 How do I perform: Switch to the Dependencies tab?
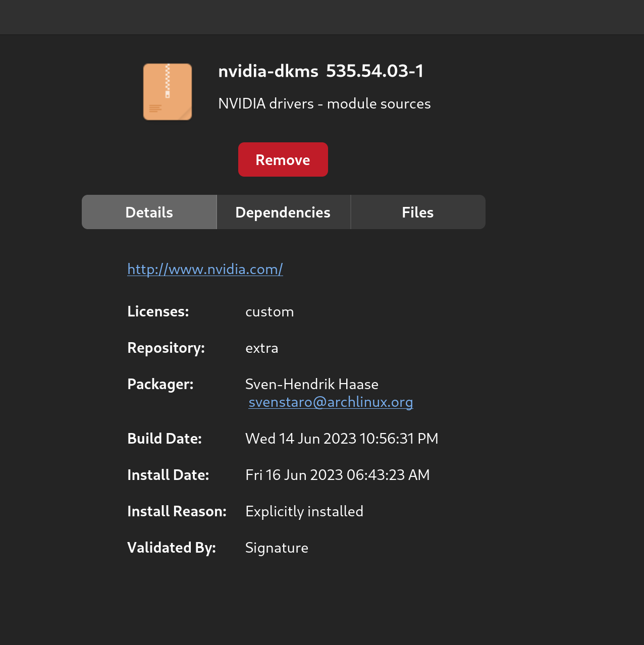pyautogui.click(x=283, y=212)
